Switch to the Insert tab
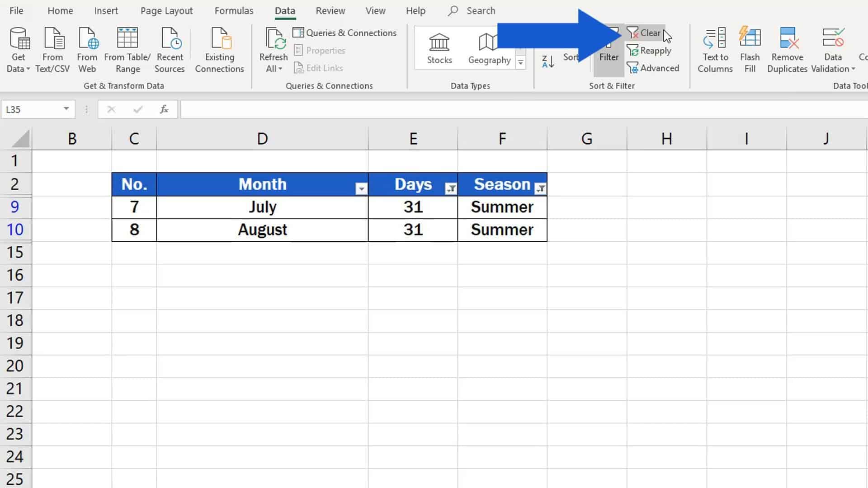 pos(106,11)
